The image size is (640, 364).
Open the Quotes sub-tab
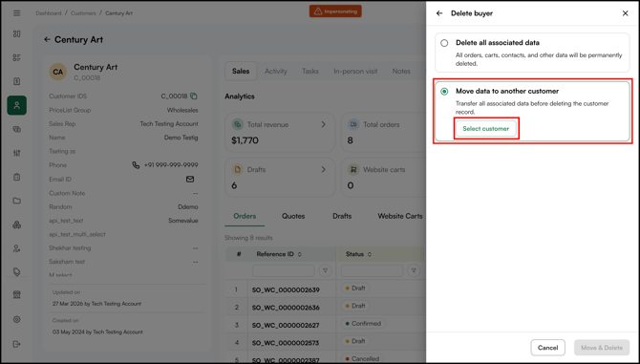pyautogui.click(x=293, y=216)
